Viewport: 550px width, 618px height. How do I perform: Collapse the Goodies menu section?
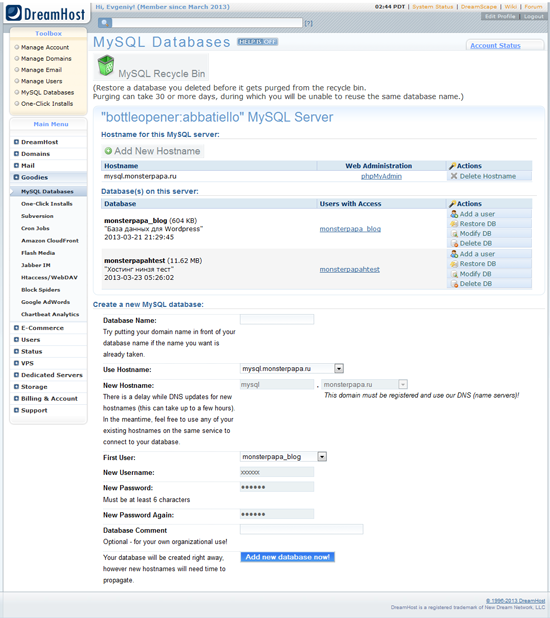tap(17, 177)
